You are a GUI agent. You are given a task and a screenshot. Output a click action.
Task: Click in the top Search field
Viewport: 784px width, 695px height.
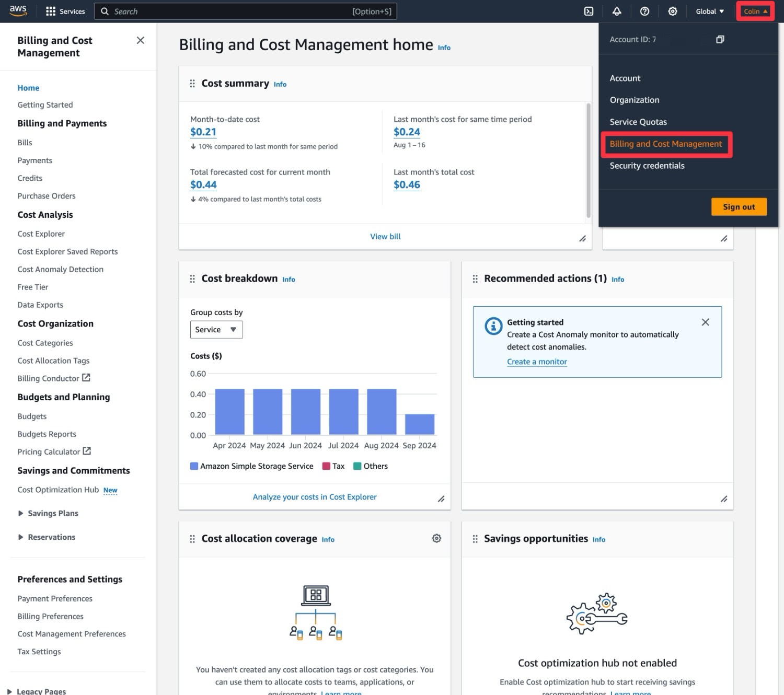245,11
